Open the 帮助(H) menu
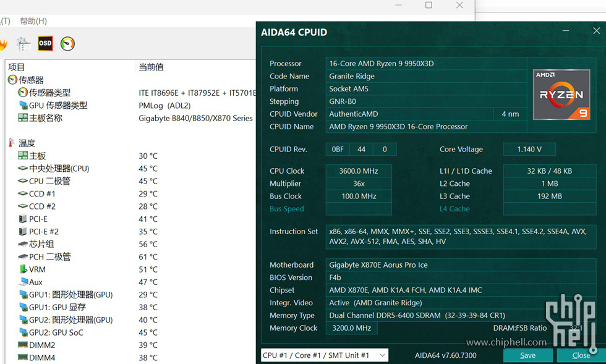 [33, 21]
